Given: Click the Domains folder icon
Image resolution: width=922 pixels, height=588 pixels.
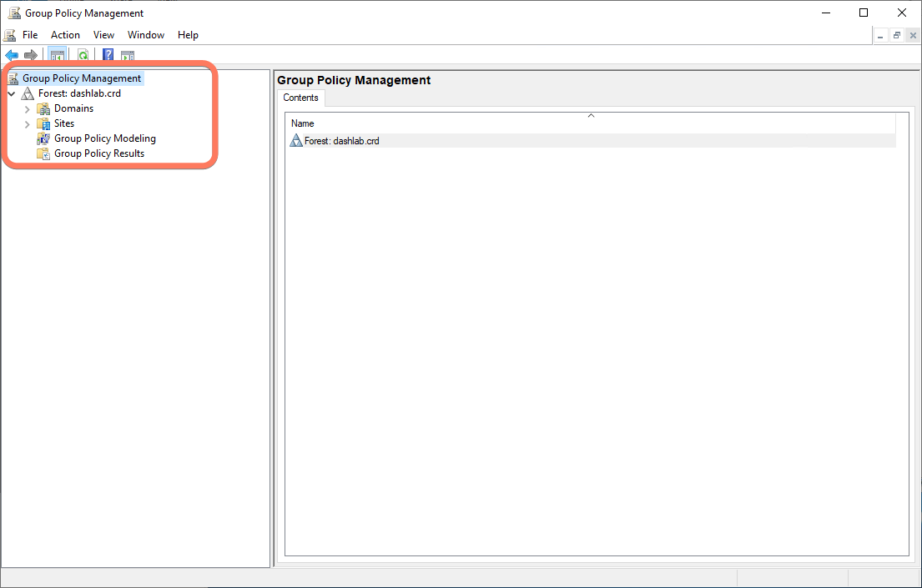Looking at the screenshot, I should 43,108.
